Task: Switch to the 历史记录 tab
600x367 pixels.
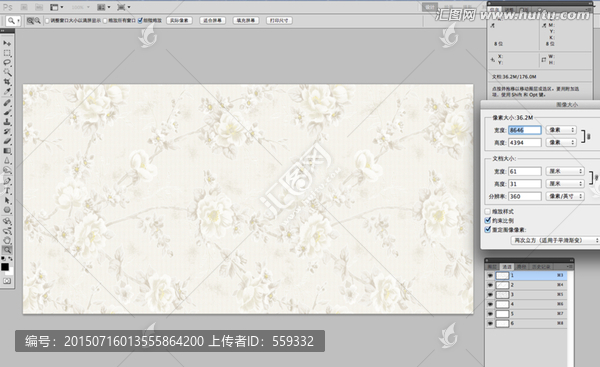Action: tap(540, 266)
